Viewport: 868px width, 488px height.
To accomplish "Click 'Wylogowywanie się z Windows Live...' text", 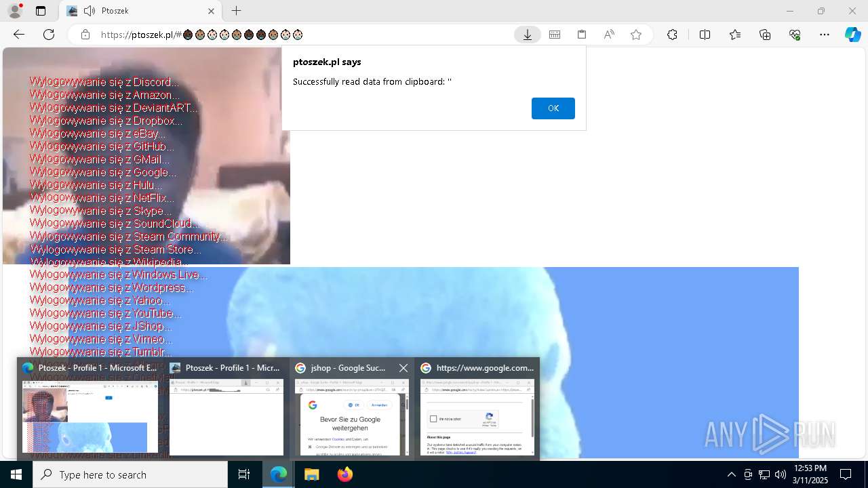I will [x=119, y=274].
